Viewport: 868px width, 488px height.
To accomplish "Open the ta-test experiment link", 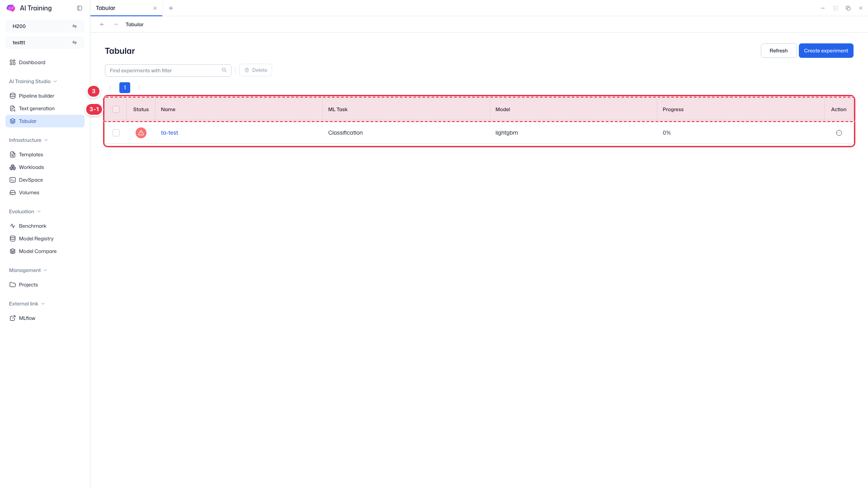I will [170, 133].
